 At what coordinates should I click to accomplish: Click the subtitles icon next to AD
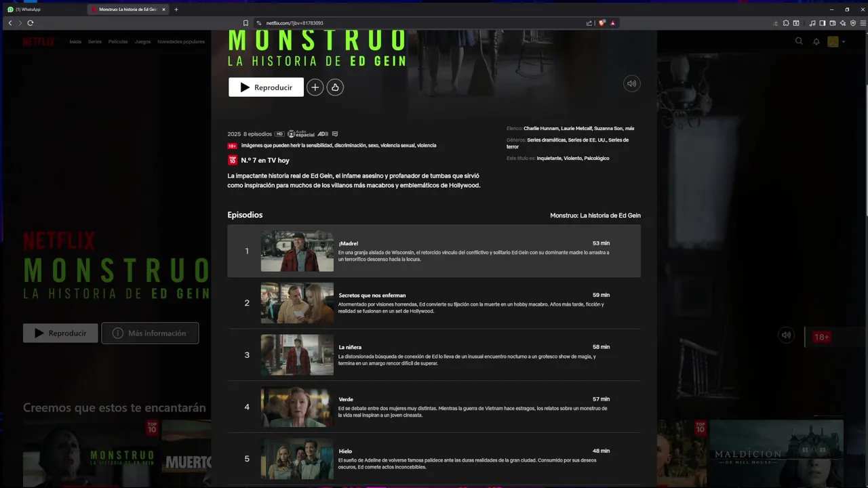tap(335, 134)
